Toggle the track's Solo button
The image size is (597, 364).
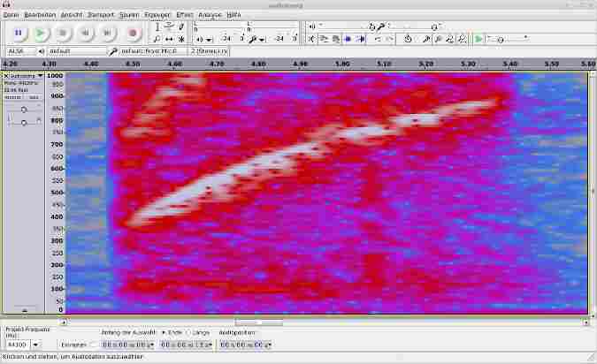34,97
